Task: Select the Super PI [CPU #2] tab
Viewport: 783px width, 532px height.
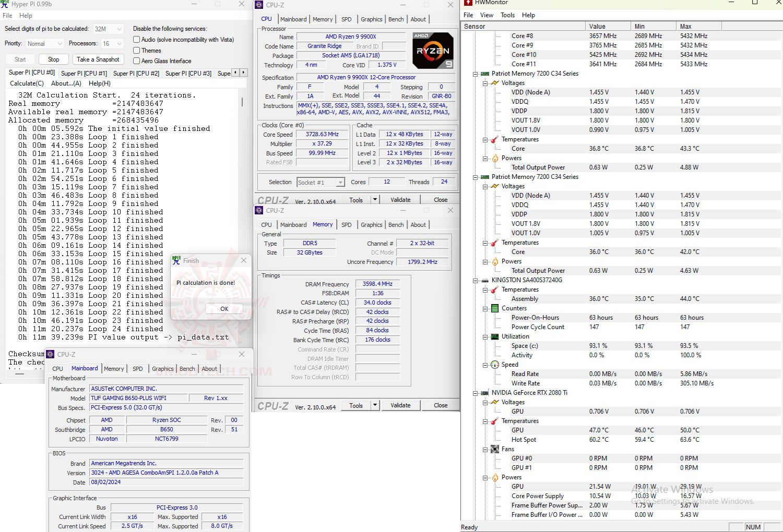Action: pyautogui.click(x=136, y=74)
